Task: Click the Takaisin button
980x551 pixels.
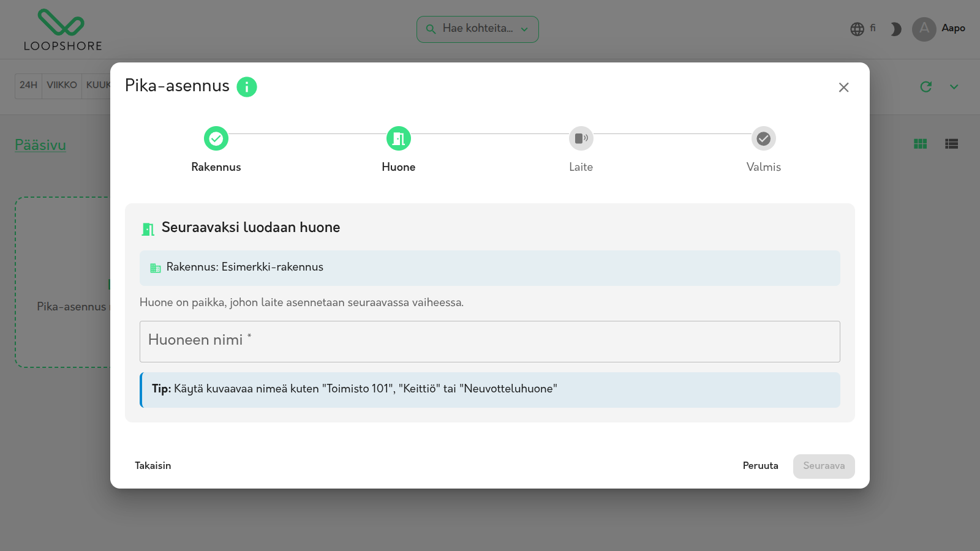Action: 153,466
